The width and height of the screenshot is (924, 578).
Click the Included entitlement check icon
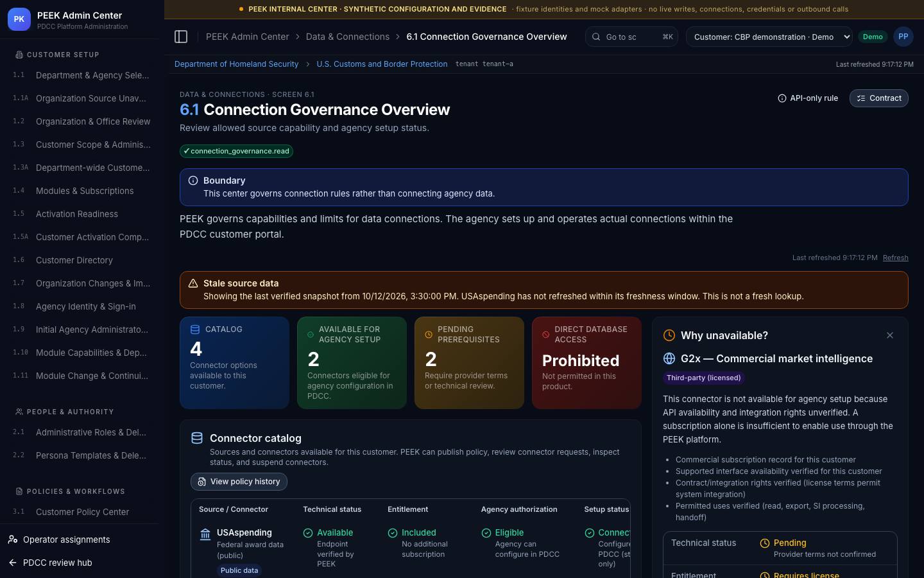(393, 533)
